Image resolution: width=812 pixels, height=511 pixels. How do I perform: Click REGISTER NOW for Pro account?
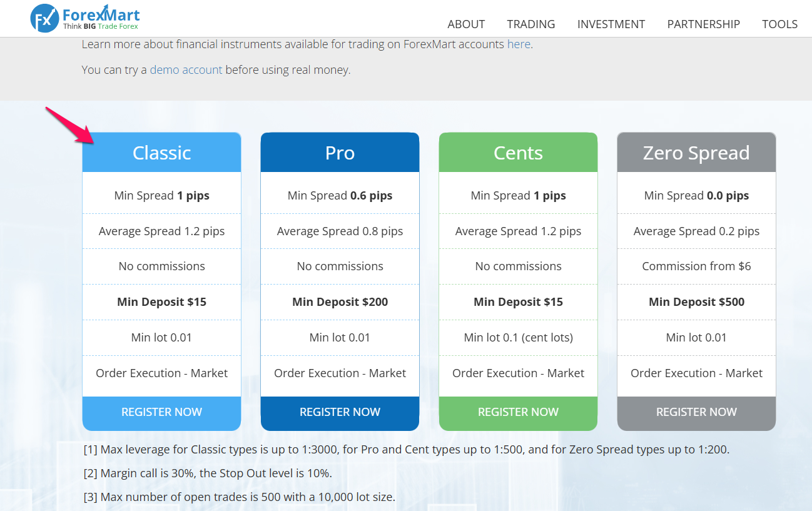click(340, 412)
